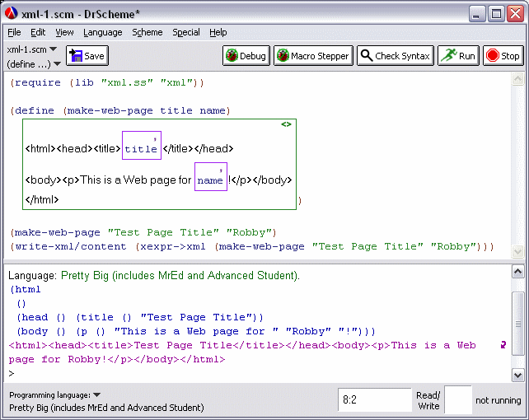Image resolution: width=529 pixels, height=420 pixels.
Task: Run the program with the Run button
Action: pos(458,56)
